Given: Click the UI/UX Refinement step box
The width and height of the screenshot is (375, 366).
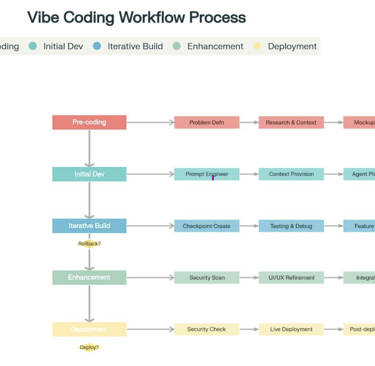Looking at the screenshot, I should (x=291, y=278).
